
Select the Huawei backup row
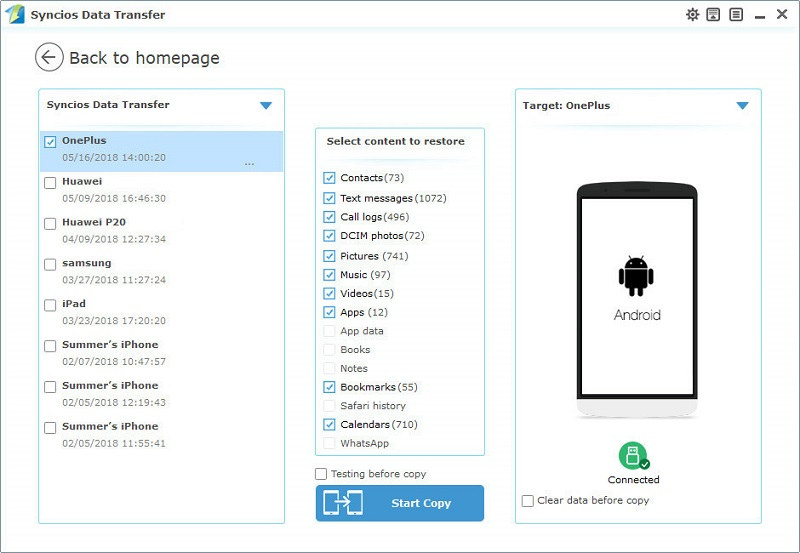click(x=161, y=190)
